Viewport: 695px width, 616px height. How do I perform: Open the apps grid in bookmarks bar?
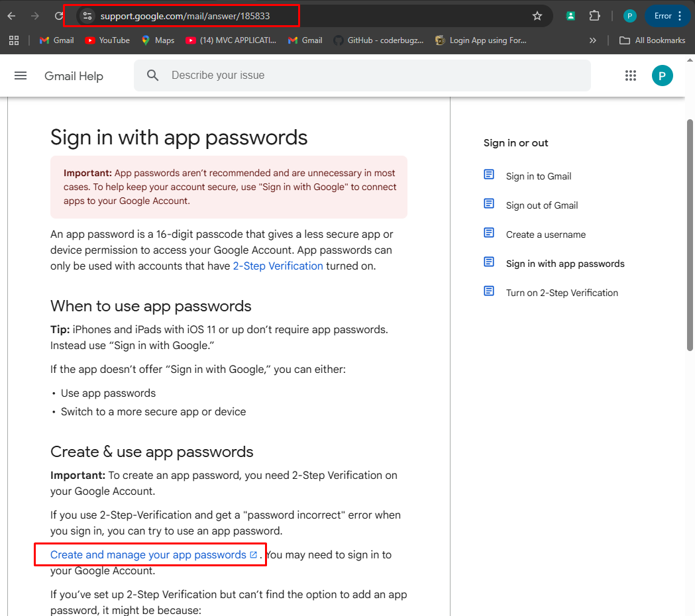14,40
